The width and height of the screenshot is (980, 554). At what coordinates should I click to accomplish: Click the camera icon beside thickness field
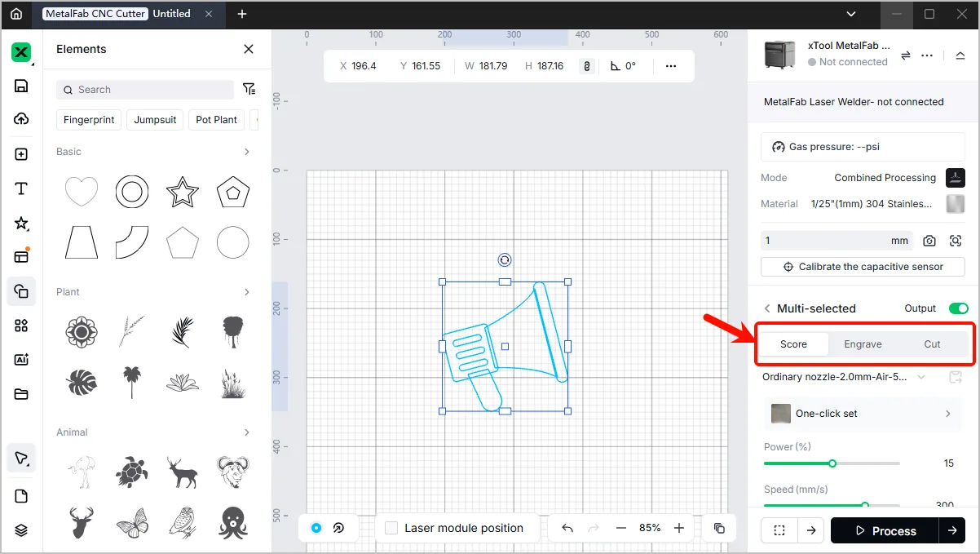point(929,241)
